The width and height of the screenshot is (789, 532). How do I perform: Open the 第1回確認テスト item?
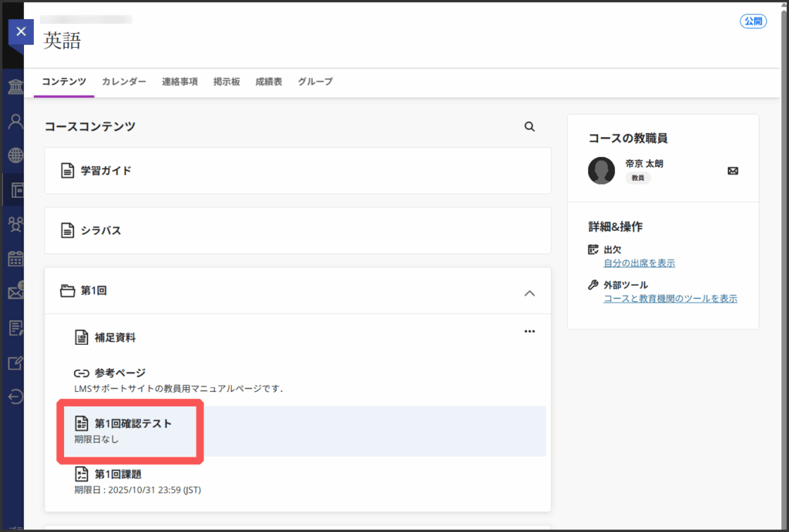coord(133,423)
